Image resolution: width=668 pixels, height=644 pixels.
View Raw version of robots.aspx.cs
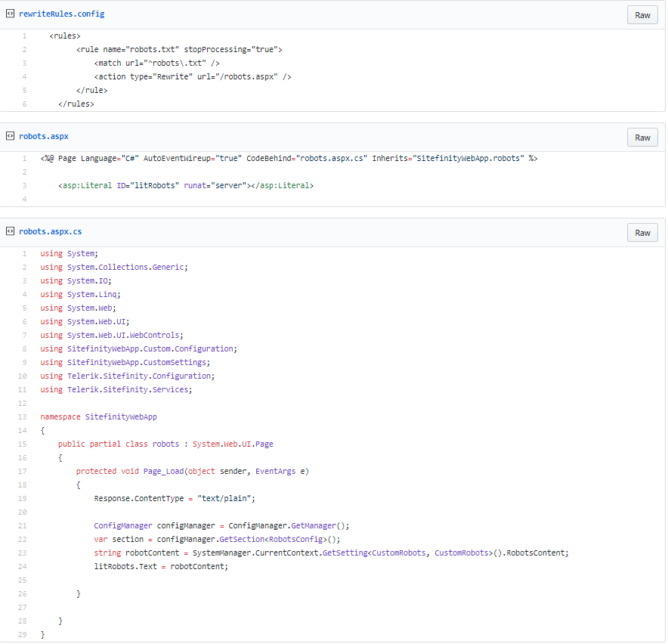tap(642, 233)
